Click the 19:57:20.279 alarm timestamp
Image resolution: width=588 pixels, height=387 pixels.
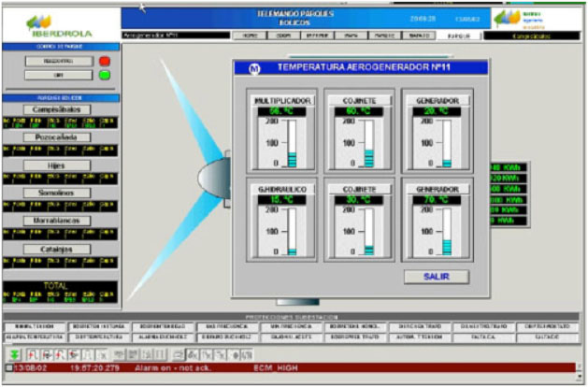pos(94,368)
